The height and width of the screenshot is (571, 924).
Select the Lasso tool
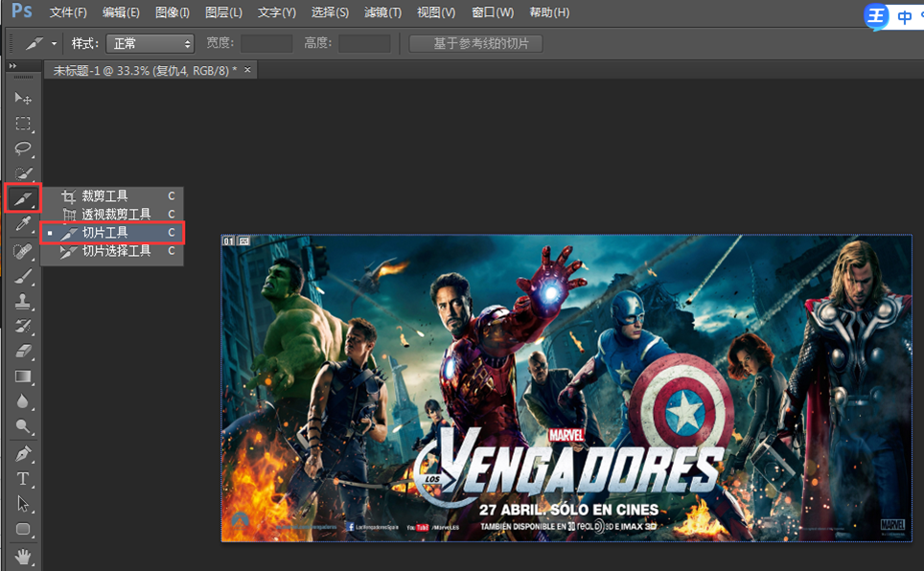[x=23, y=148]
